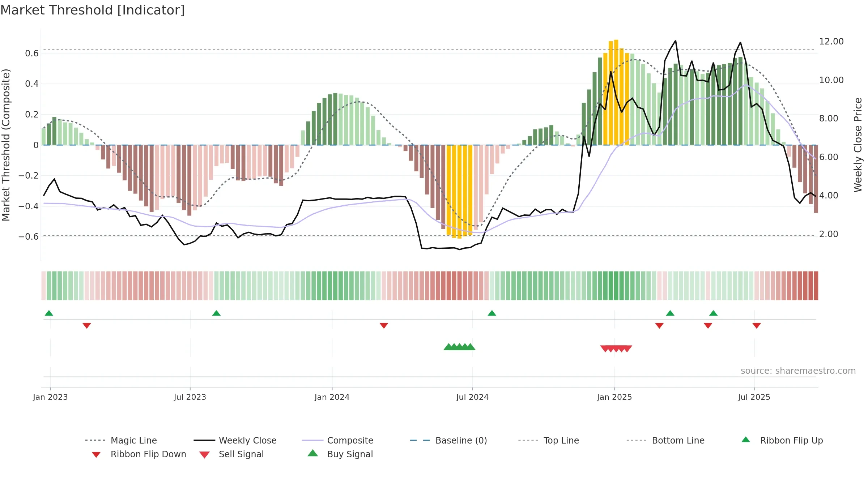The height and width of the screenshot is (488, 868).
Task: Click the 0.6 left axis label
Action: click(x=32, y=53)
